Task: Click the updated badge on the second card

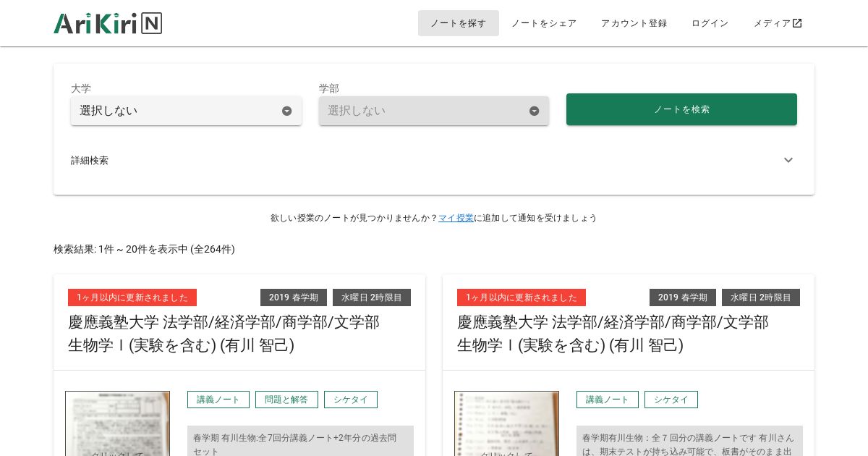Action: point(522,297)
